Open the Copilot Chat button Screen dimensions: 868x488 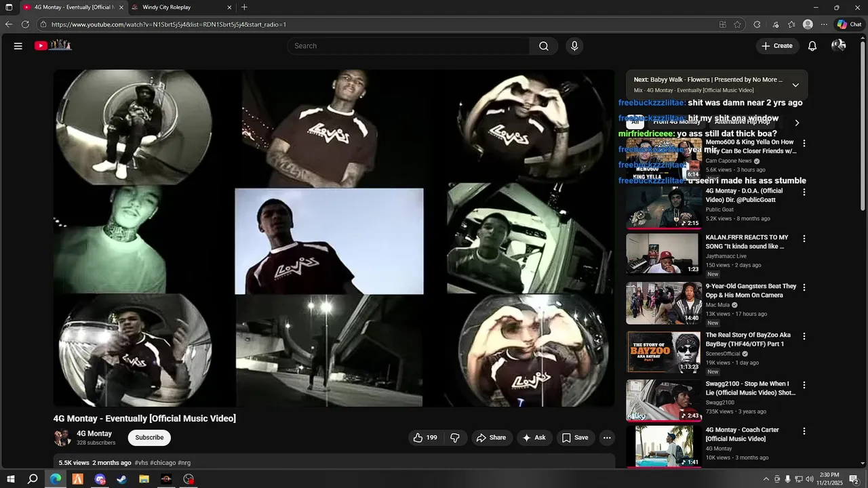point(849,24)
